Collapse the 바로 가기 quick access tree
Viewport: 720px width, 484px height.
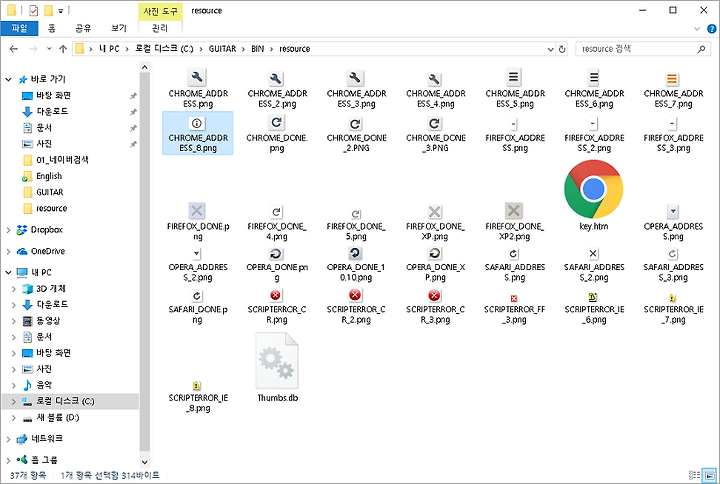pyautogui.click(x=8, y=79)
